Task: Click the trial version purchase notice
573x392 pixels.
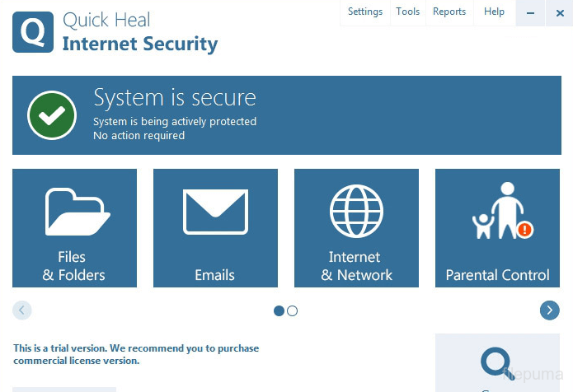Action: click(x=136, y=354)
